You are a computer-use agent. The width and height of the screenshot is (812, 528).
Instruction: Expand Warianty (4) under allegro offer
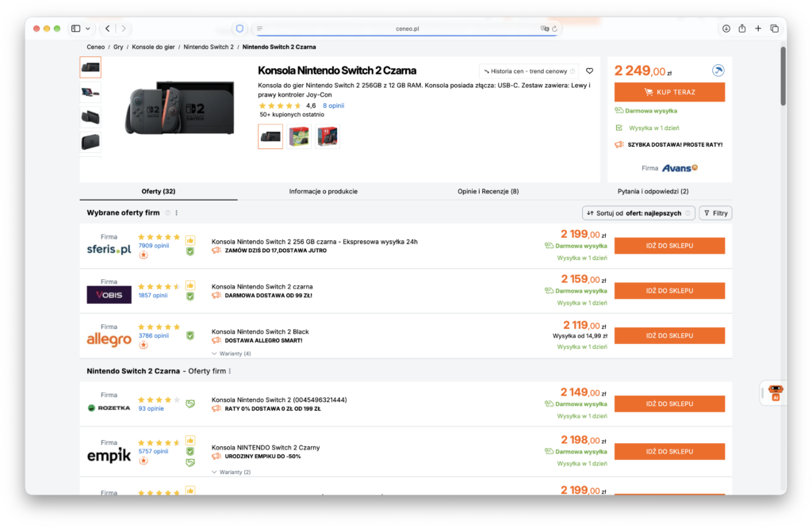[232, 354]
